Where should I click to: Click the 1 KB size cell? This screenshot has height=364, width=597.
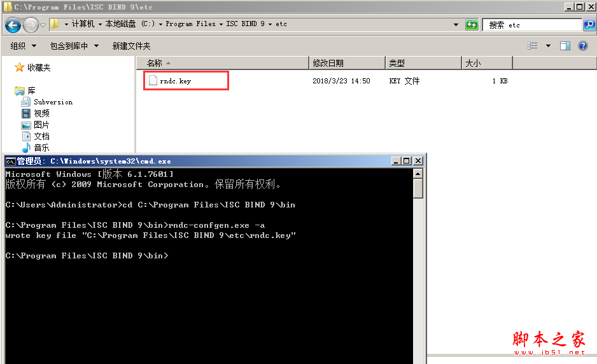pyautogui.click(x=500, y=81)
